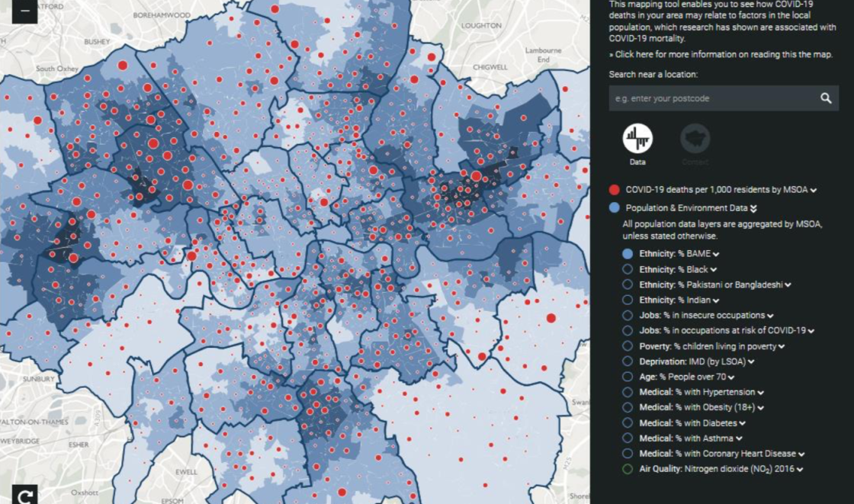Select the Ethnicity % BAME blue swatch

(x=628, y=254)
